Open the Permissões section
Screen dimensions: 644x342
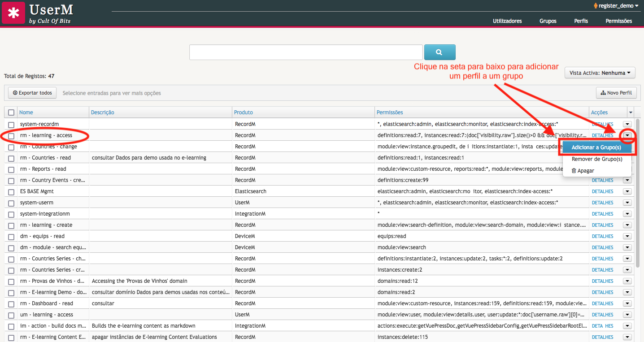pos(618,21)
